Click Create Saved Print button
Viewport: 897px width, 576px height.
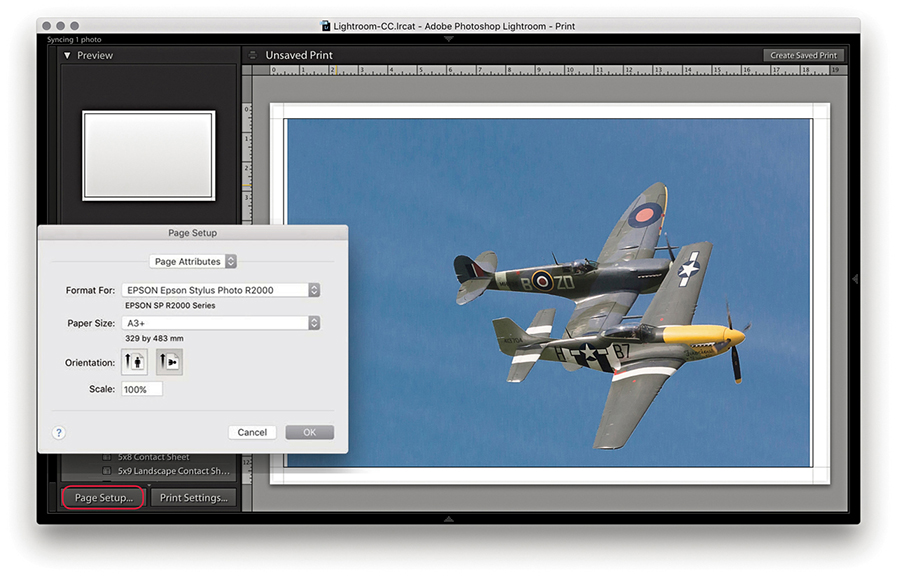tap(803, 56)
